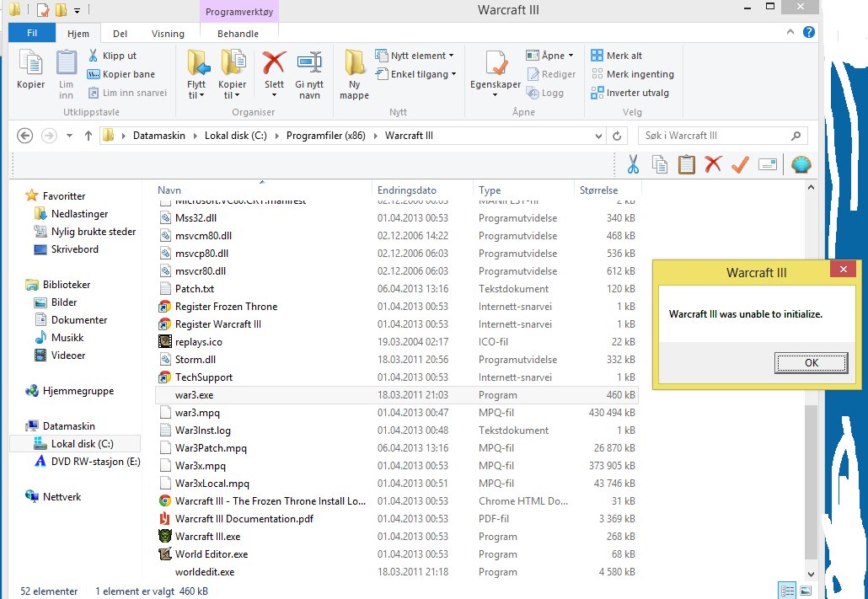Switch to the Del ribbon tab
The width and height of the screenshot is (868, 599).
121,33
